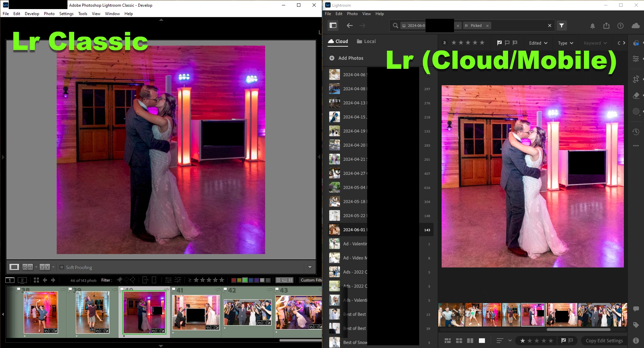The image size is (644, 348).
Task: Open the Keyword filter dropdown
Action: tap(595, 43)
